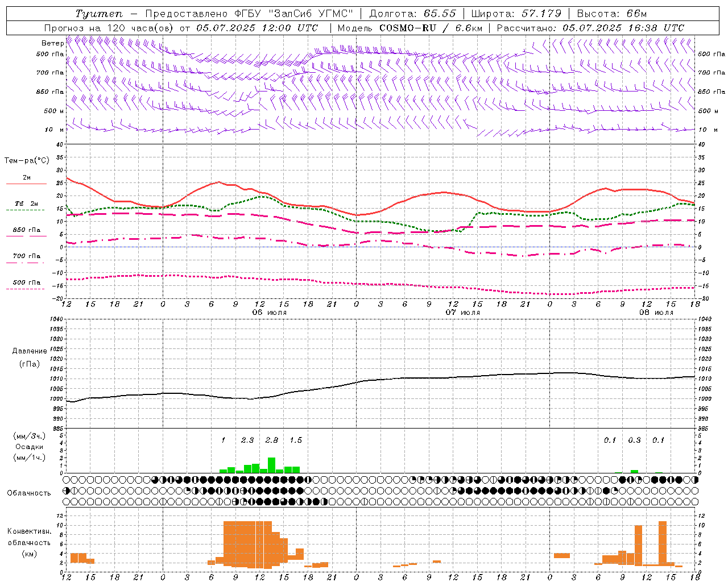This screenshot has width=728, height=582.
Task: Click the "08 июля" date label
Action: (x=656, y=313)
